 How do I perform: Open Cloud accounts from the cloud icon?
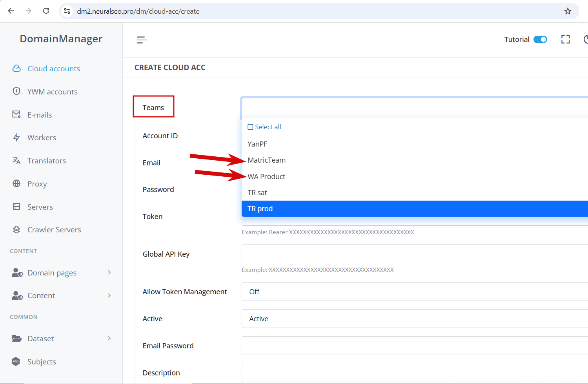[16, 69]
